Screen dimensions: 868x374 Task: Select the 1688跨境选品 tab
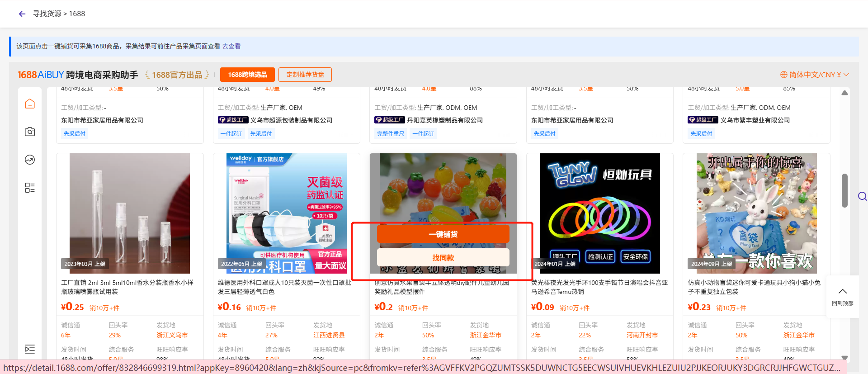click(x=247, y=75)
